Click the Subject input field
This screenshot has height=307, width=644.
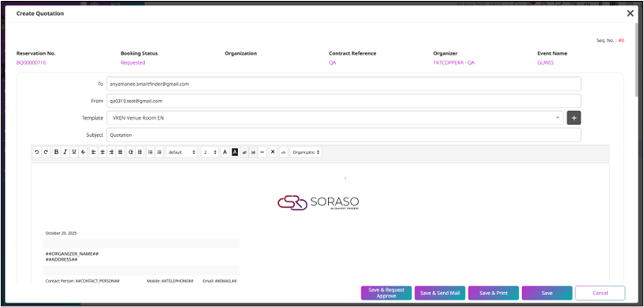(x=344, y=135)
